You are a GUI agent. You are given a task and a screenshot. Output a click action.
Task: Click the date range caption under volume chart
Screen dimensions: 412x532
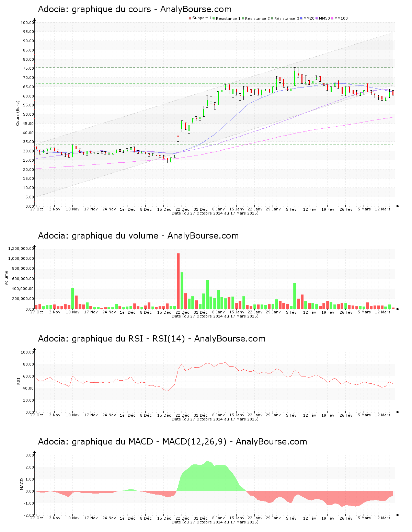[x=215, y=316]
